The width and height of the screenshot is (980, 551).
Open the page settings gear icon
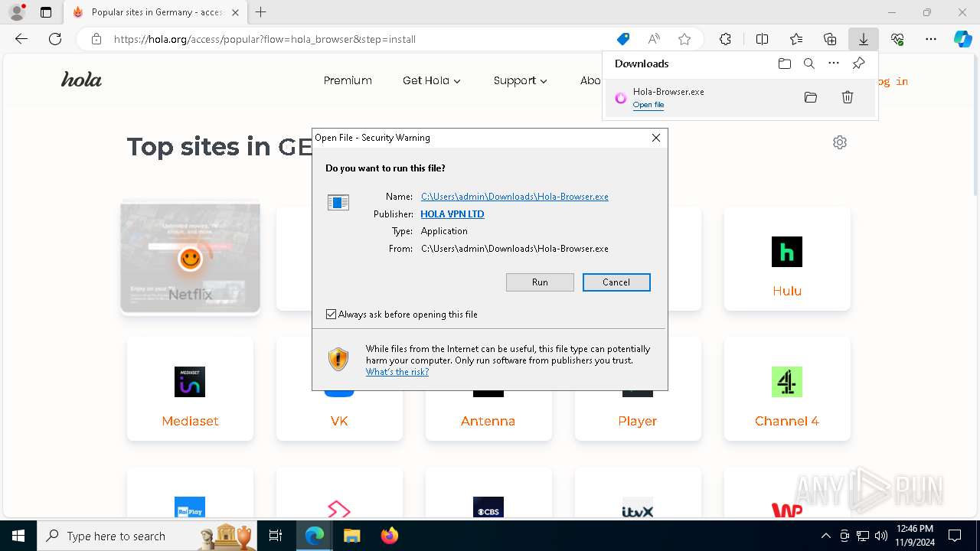(840, 142)
